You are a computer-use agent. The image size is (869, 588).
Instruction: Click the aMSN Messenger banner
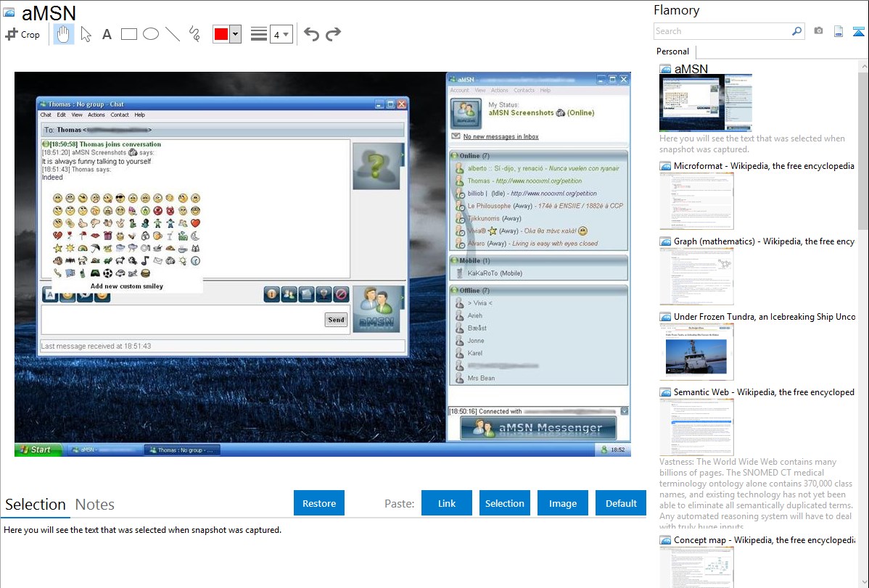click(538, 428)
